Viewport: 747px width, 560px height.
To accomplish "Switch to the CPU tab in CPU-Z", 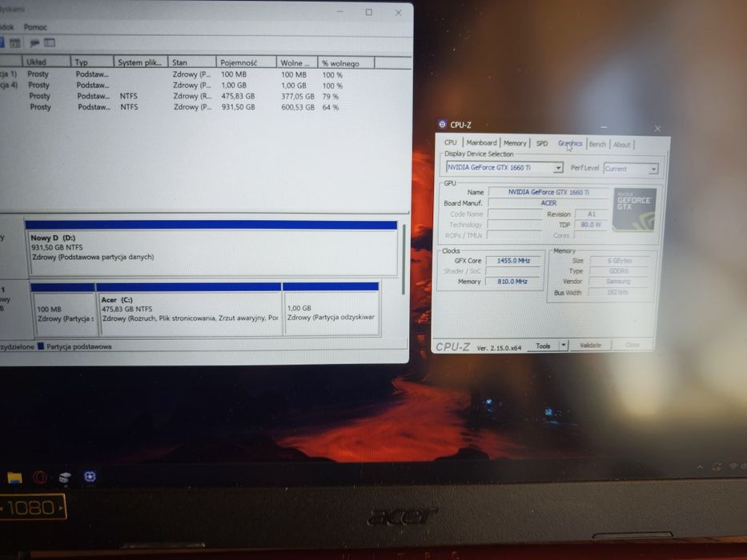I will click(x=450, y=142).
